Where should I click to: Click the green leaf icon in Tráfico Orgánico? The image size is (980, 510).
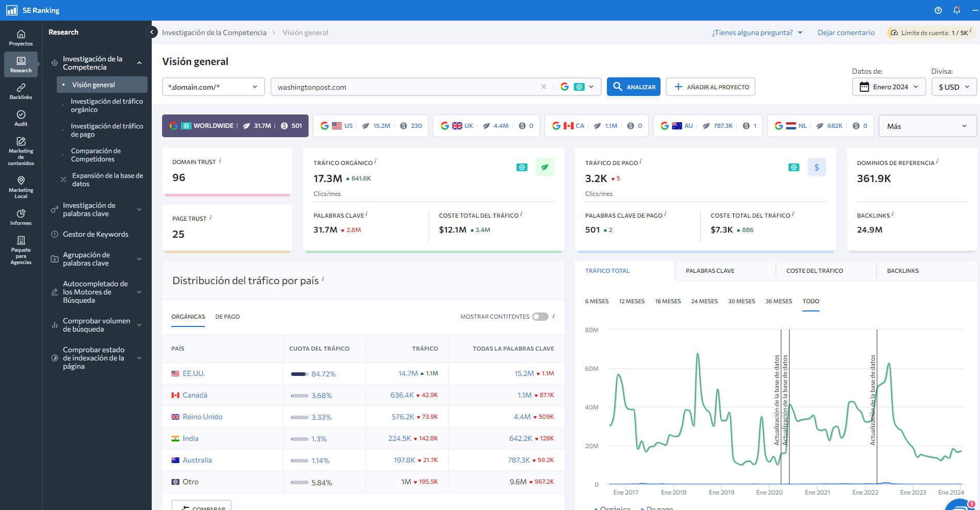click(544, 167)
